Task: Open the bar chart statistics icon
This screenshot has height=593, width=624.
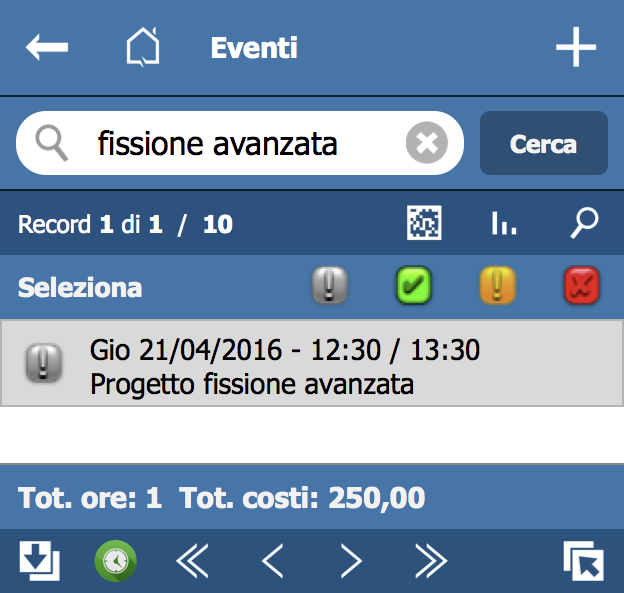Action: coord(504,223)
